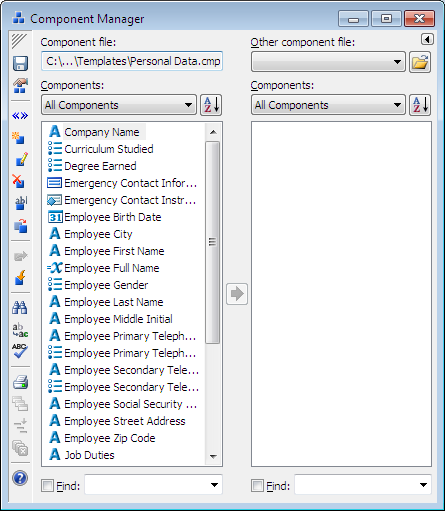Screen dimensions: 445x511
Task: Run spell check with ABC checkmark icon
Action: 20,351
